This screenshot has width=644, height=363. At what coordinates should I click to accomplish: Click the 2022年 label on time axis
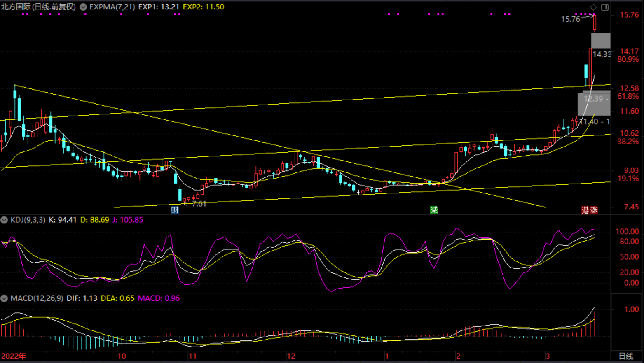click(x=14, y=356)
